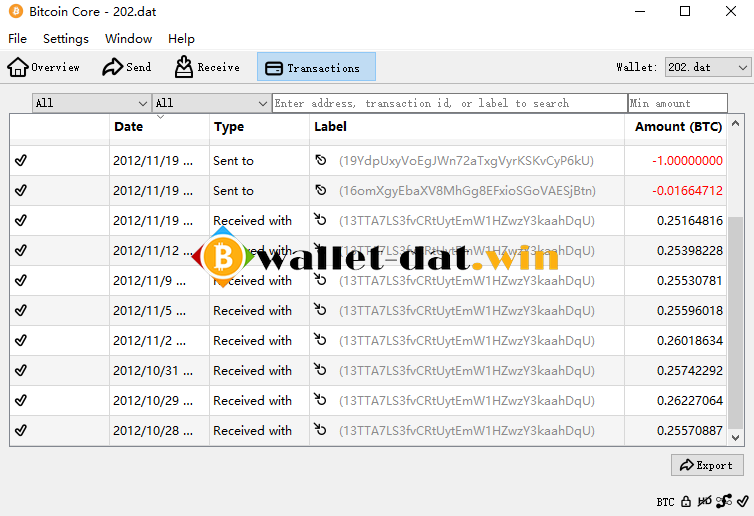Click the confirmed checkmark for 0.25570887 row
Screen dimensions: 754x516
click(x=21, y=430)
